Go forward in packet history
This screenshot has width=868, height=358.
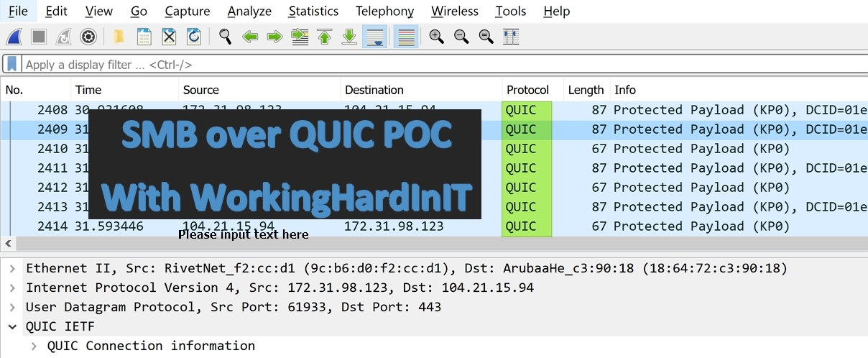[274, 37]
